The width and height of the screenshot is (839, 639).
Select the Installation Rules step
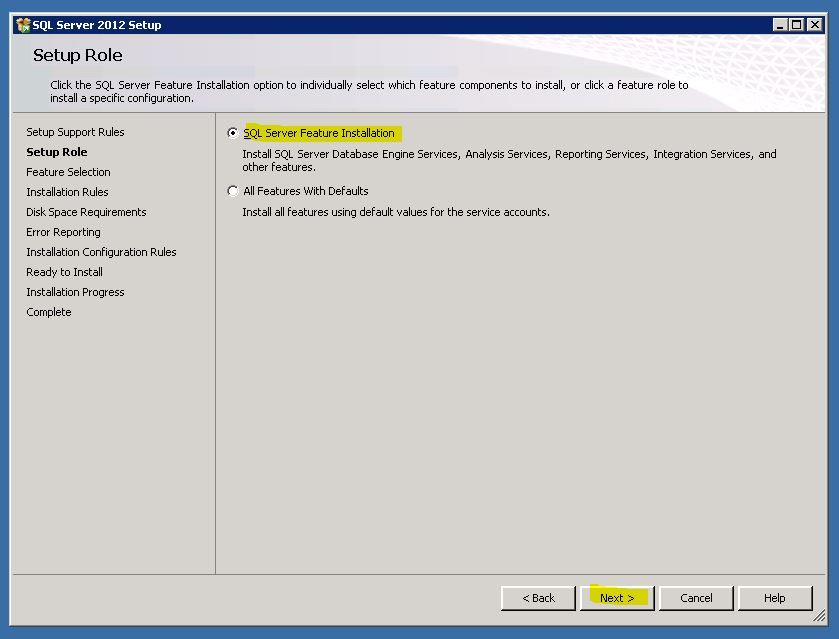[x=67, y=192]
